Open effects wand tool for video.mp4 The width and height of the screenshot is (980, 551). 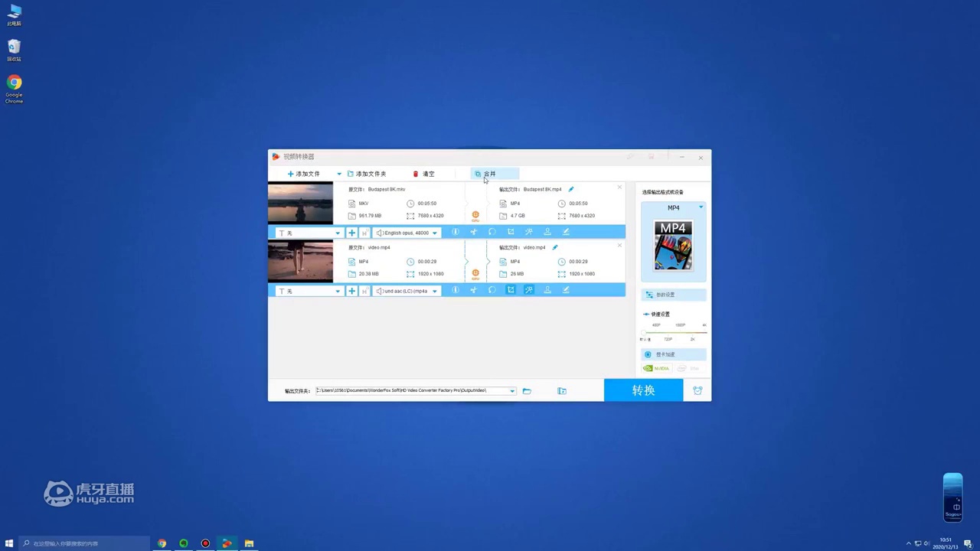529,290
